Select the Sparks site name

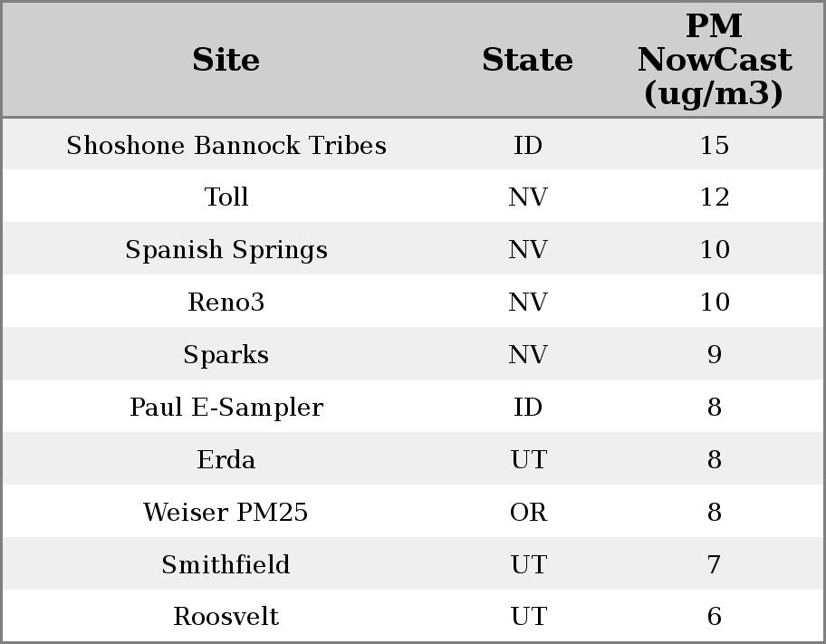pos(226,355)
